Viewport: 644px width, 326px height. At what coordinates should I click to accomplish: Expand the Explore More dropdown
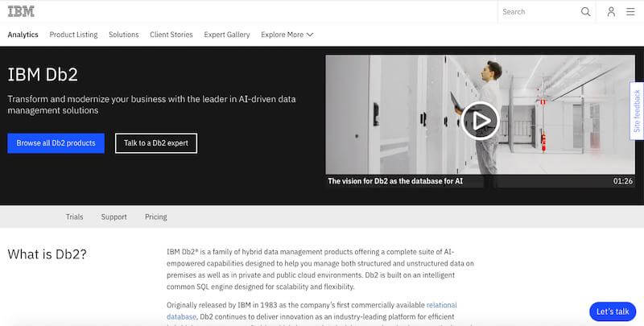click(287, 35)
